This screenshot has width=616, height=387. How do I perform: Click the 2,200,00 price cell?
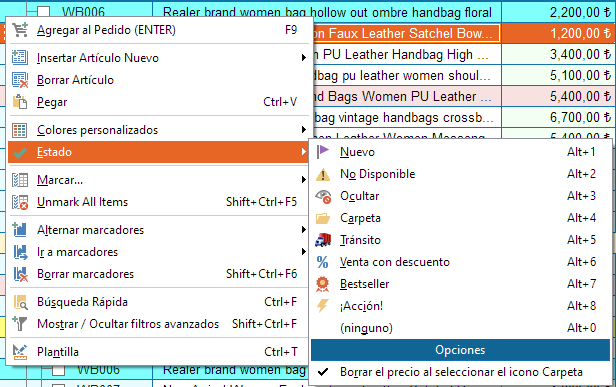point(558,12)
